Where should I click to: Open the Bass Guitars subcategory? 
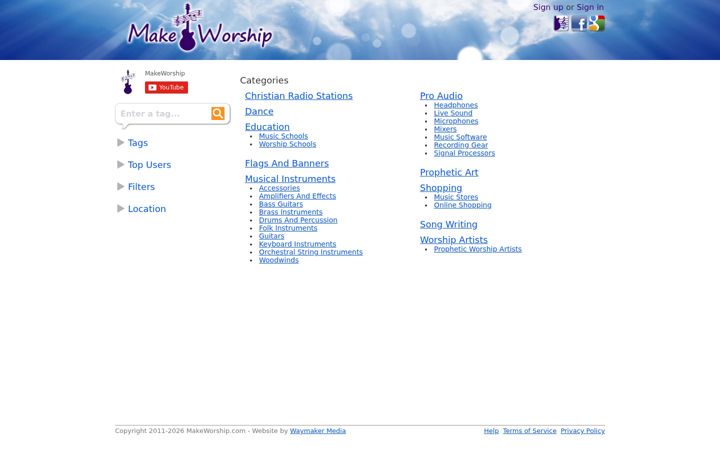[281, 204]
